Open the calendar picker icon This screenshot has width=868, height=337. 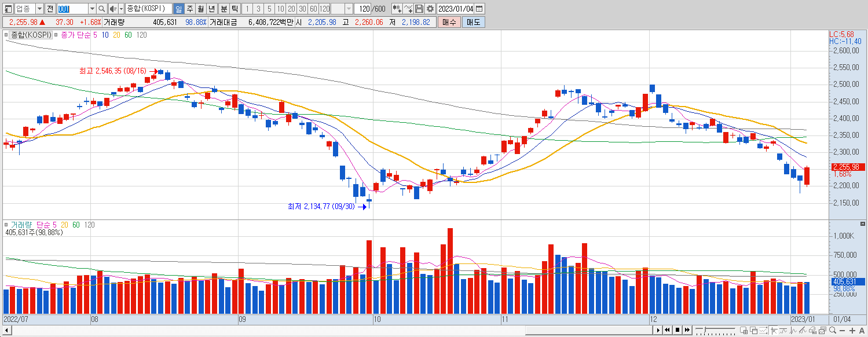(x=479, y=9)
